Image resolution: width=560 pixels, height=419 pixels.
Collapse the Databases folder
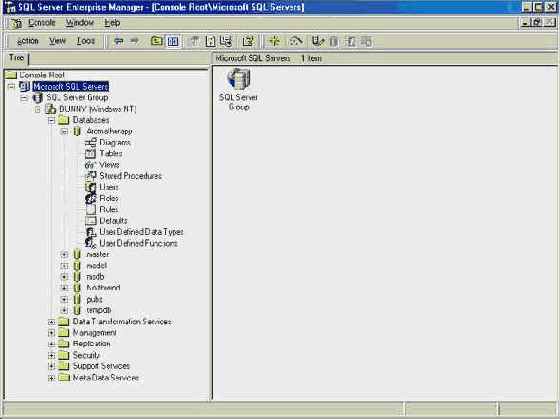click(x=51, y=120)
